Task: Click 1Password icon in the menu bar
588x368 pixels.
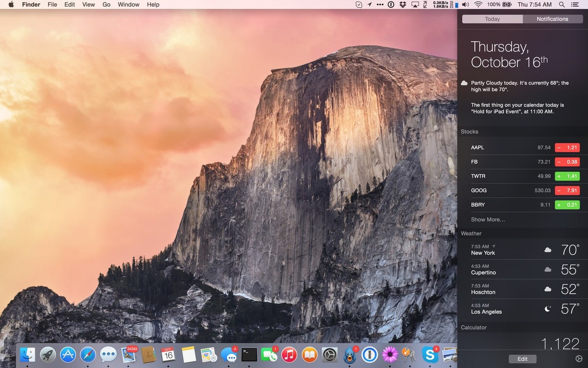Action: (391, 4)
